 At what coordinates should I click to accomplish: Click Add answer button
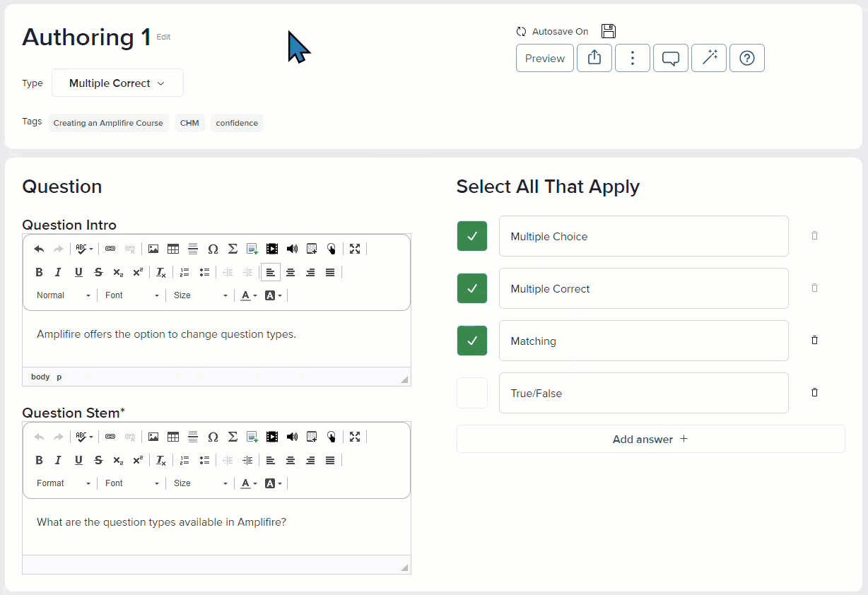point(650,439)
